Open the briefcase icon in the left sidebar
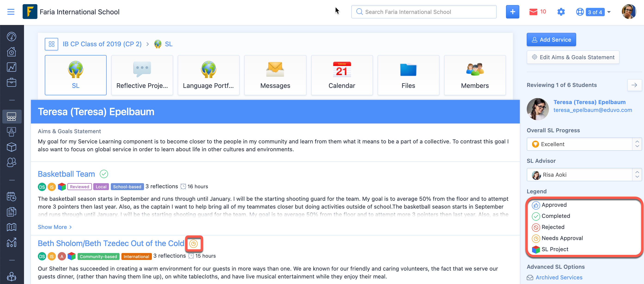This screenshot has width=644, height=284. [12, 82]
